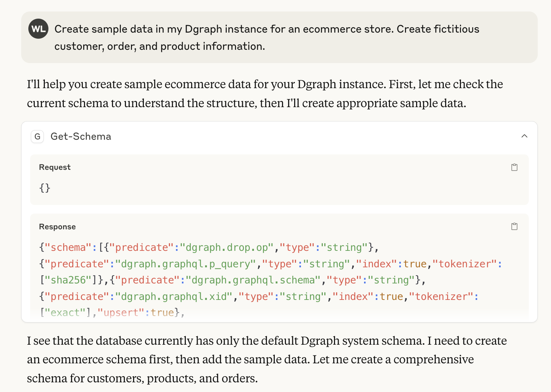Click the Request heading label
This screenshot has width=551, height=392.
[55, 167]
